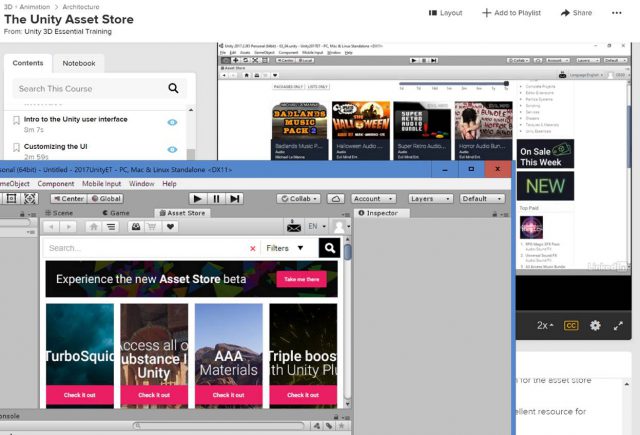This screenshot has height=435, width=640.
Task: Open the Asset Store home icon
Action: pyautogui.click(x=94, y=226)
